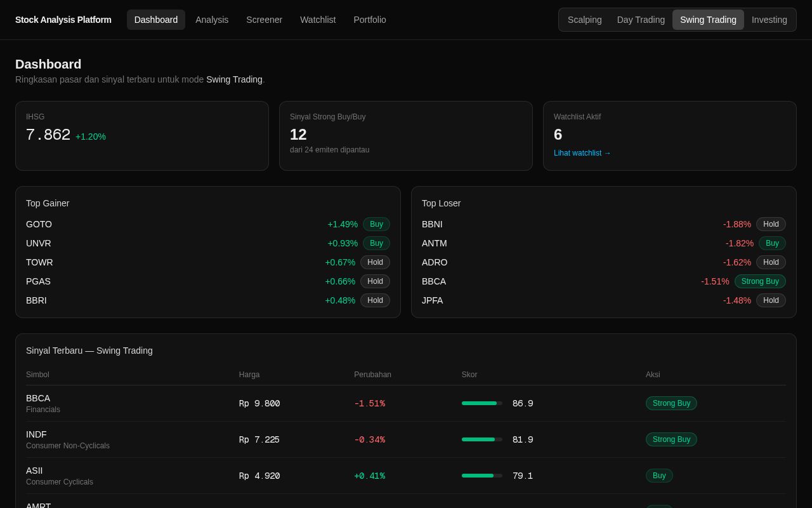Image resolution: width=812 pixels, height=508 pixels.
Task: Open the Portfolio page
Action: point(370,20)
